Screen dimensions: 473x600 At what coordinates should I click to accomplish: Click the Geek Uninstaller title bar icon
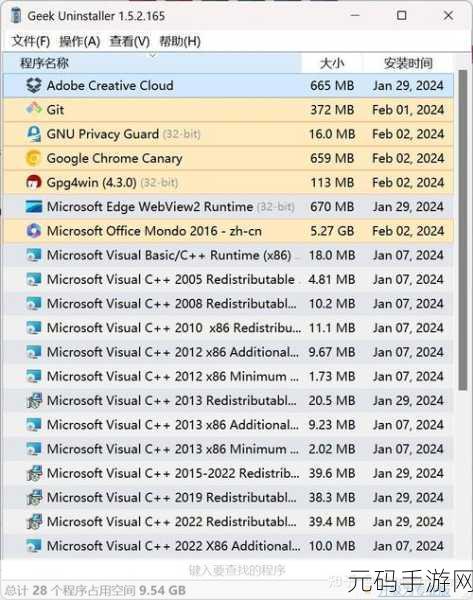click(16, 16)
